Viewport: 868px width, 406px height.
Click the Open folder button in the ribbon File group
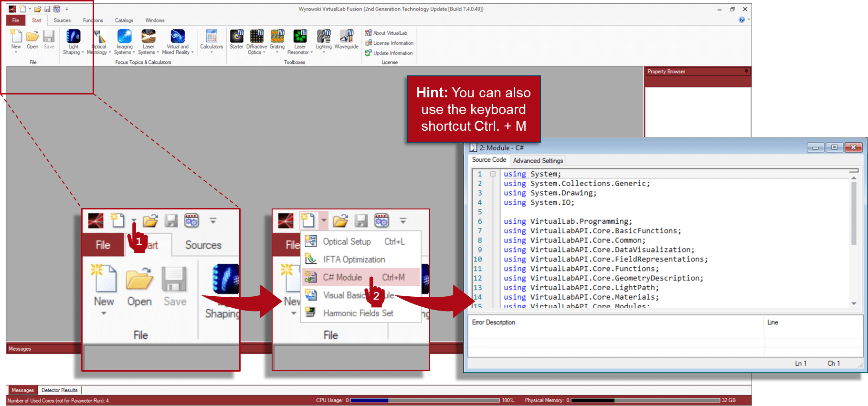(32, 39)
